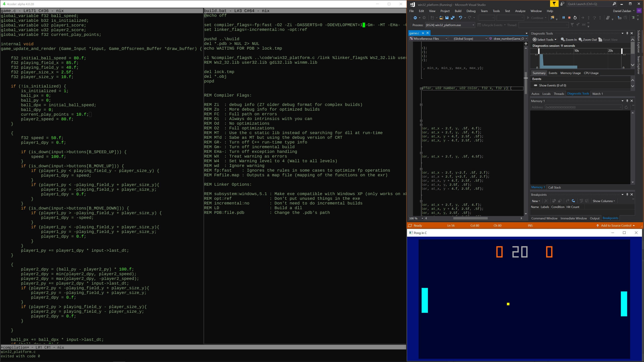
Task: Open the Output window tab
Action: click(x=595, y=218)
